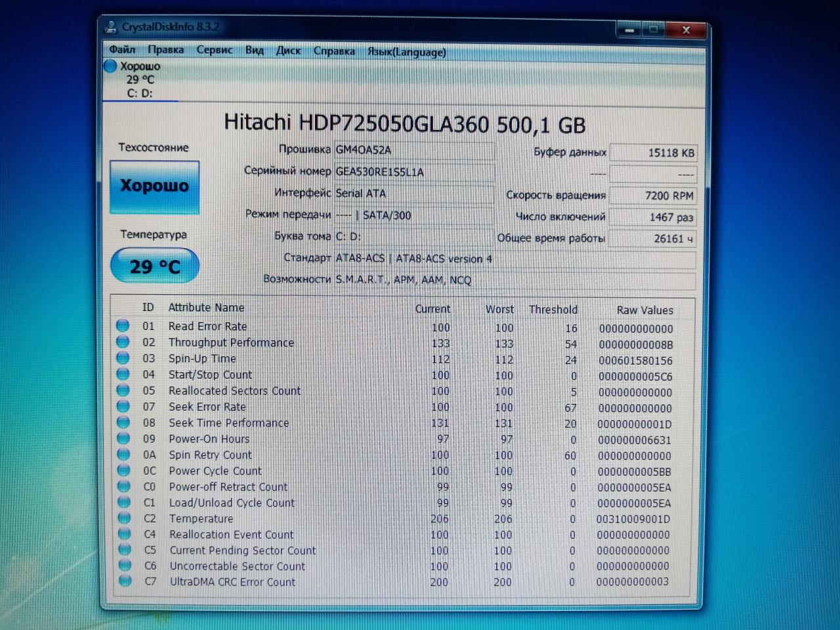Click status icon for Read Error Rate
840x630 pixels.
[122, 325]
